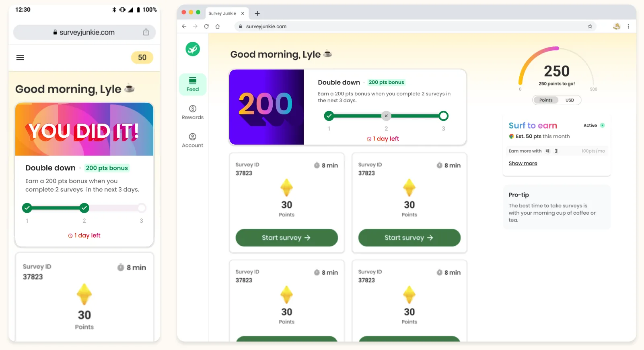Open a new browser tab with plus
This screenshot has height=350, width=644.
point(257,13)
